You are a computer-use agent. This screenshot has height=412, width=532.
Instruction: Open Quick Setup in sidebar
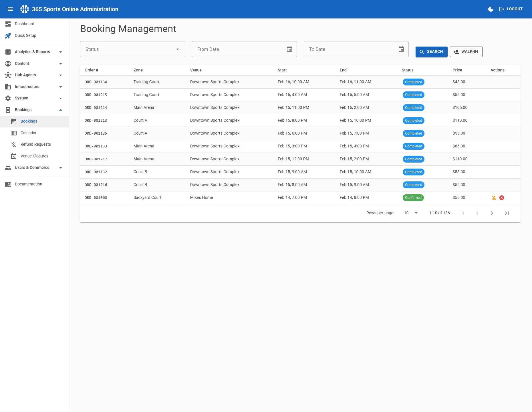[x=34, y=36]
